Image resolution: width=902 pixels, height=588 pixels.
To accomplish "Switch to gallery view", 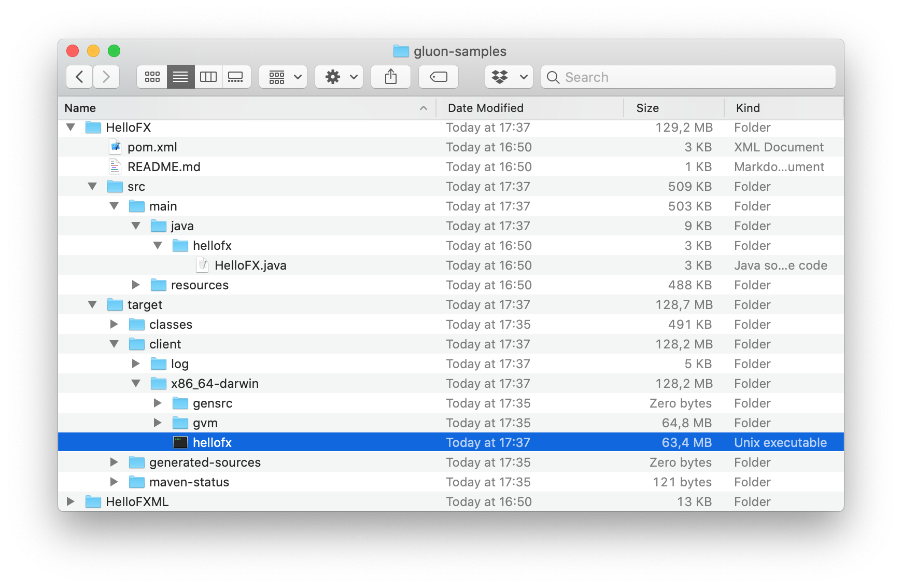I will tap(236, 77).
